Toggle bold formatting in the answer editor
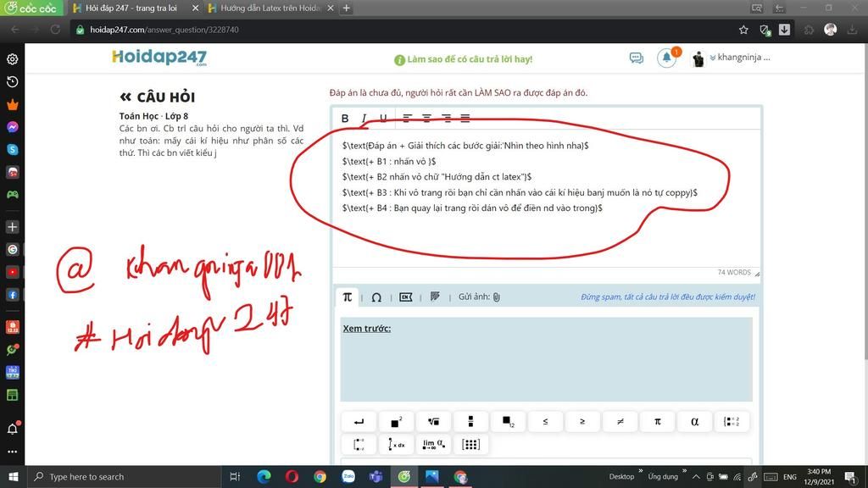Image resolution: width=868 pixels, height=488 pixels. (345, 118)
